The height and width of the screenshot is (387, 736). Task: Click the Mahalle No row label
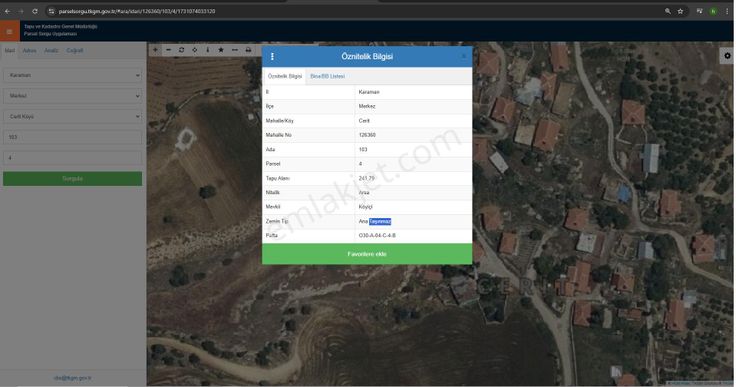(x=279, y=135)
